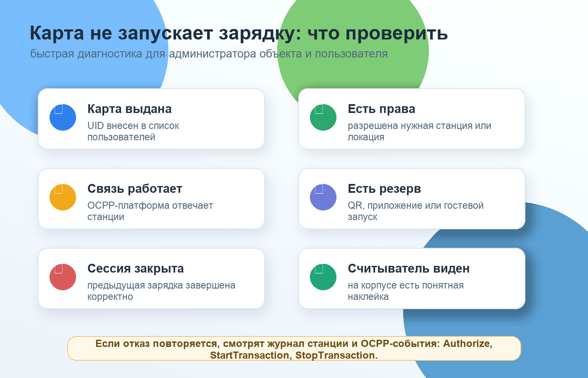588x378 pixels.
Task: Click the red circle icon beside Сессия закрыта
Action: (x=63, y=277)
